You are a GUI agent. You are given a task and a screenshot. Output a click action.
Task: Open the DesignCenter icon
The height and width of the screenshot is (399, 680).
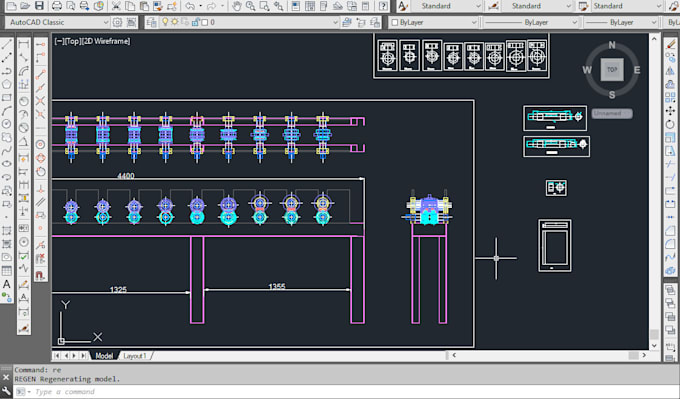[310, 6]
